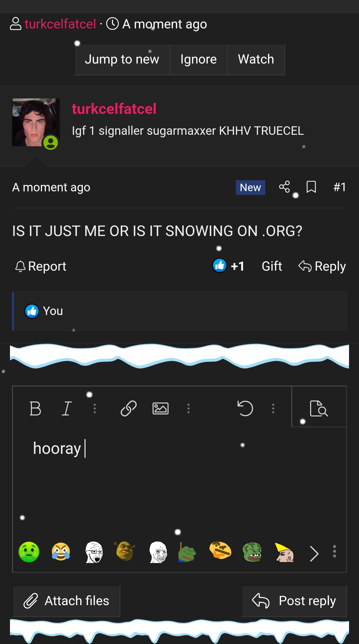359x644 pixels.
Task: Insert the green nauseated face emoji
Action: [x=29, y=552]
